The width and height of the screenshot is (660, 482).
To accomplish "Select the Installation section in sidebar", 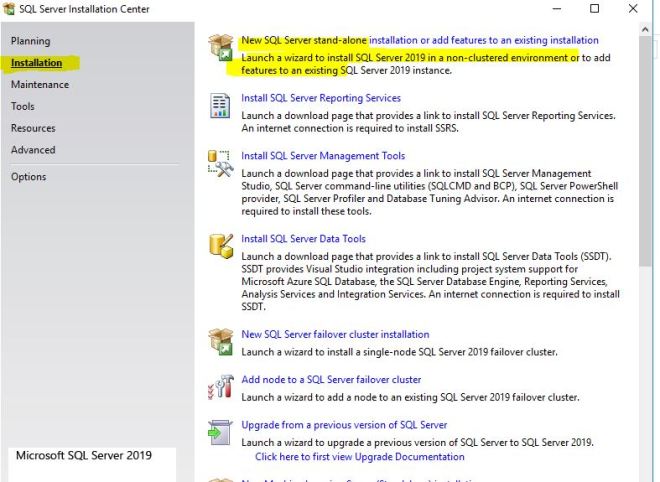I will [36, 63].
